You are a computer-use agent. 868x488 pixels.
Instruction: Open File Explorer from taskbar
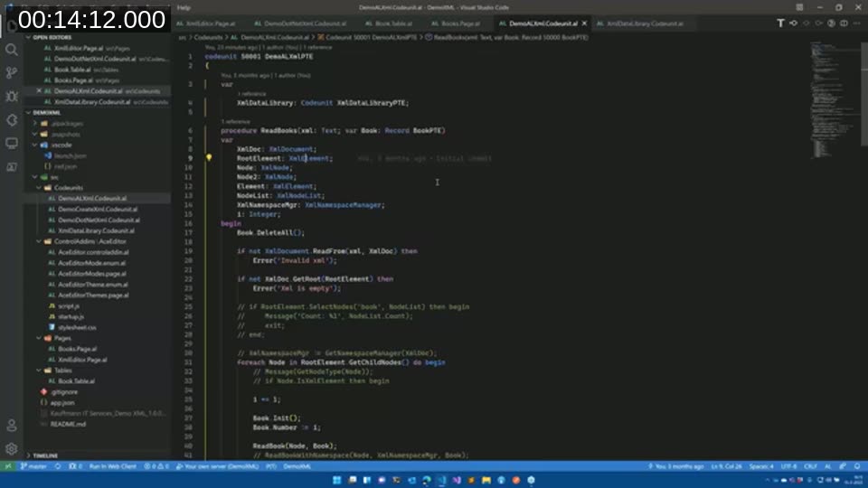486,480
